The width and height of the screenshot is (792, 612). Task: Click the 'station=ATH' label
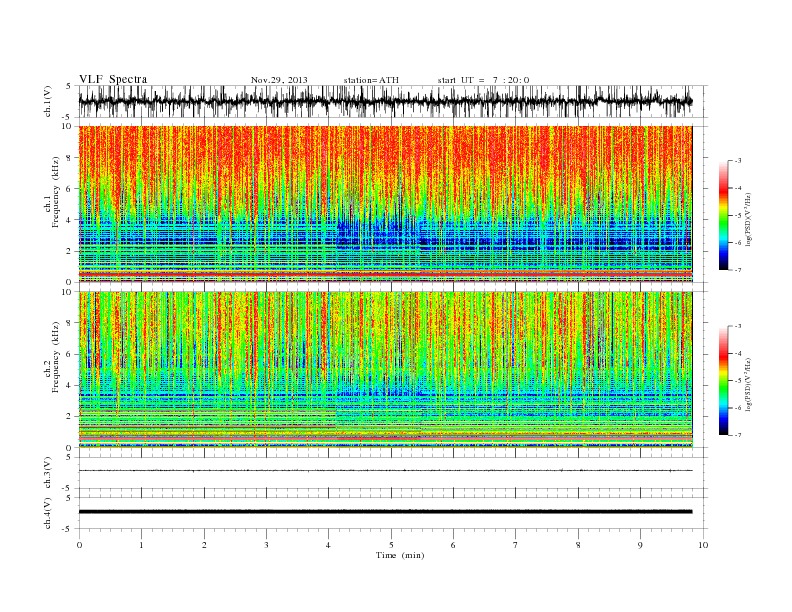(371, 80)
